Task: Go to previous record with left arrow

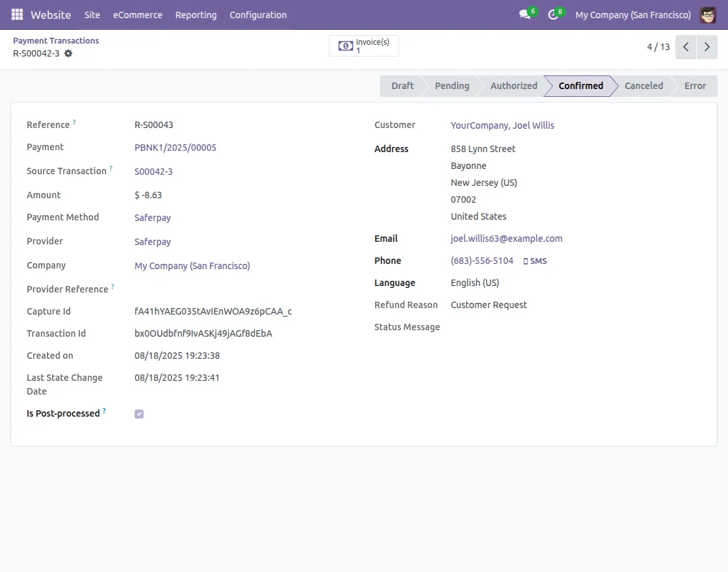Action: (x=686, y=47)
